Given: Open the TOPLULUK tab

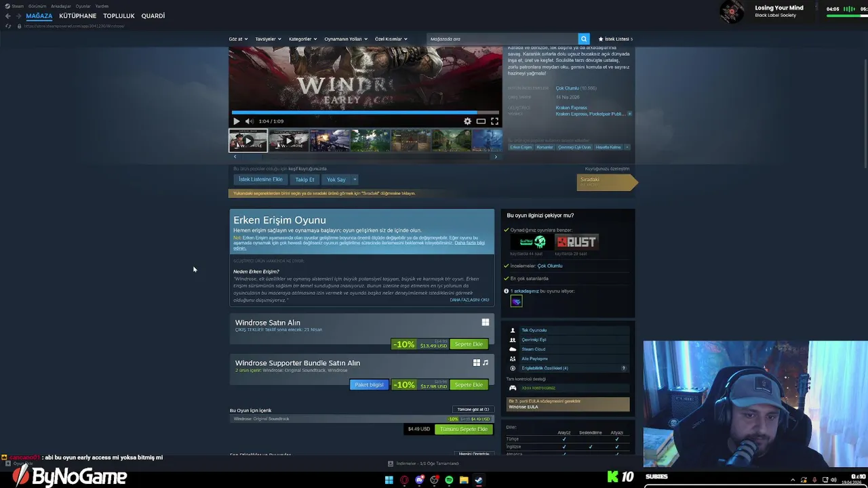Looking at the screenshot, I should coord(119,16).
